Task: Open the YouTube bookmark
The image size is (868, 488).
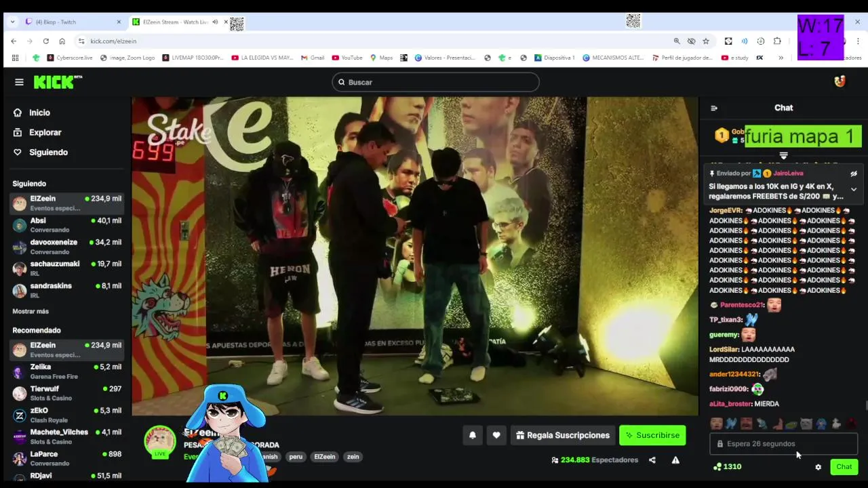Action: coord(347,58)
